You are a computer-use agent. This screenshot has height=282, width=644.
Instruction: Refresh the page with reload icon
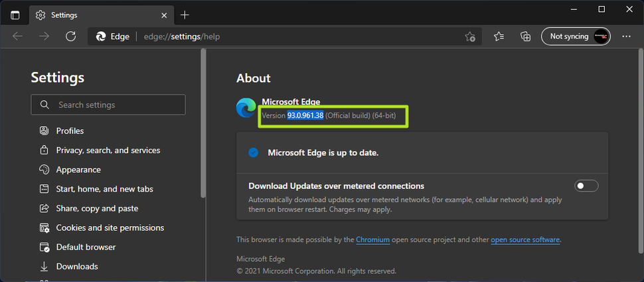point(70,37)
